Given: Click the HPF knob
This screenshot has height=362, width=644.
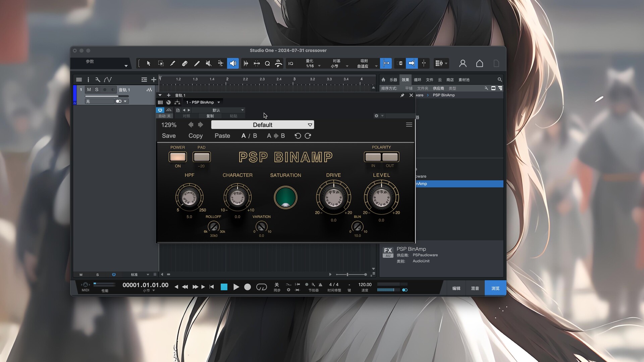Looking at the screenshot, I should (x=189, y=197).
